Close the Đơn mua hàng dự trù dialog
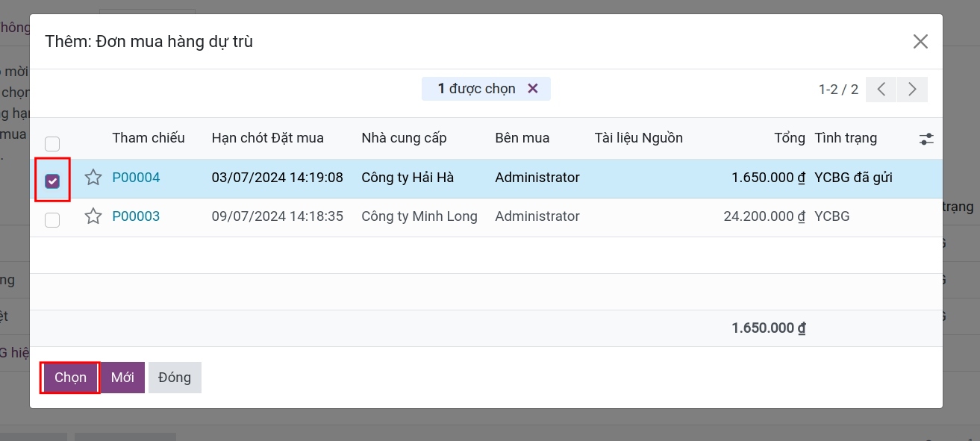 pyautogui.click(x=920, y=42)
